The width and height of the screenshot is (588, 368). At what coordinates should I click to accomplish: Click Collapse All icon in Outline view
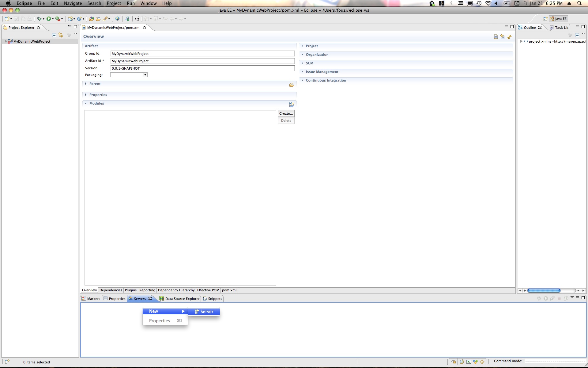point(577,35)
